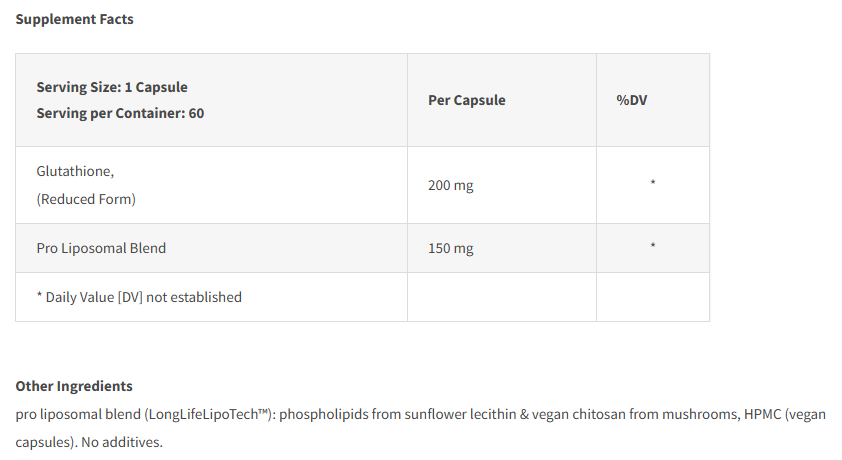
Task: Select the Serving per Container: 60 line
Action: pyautogui.click(x=120, y=113)
